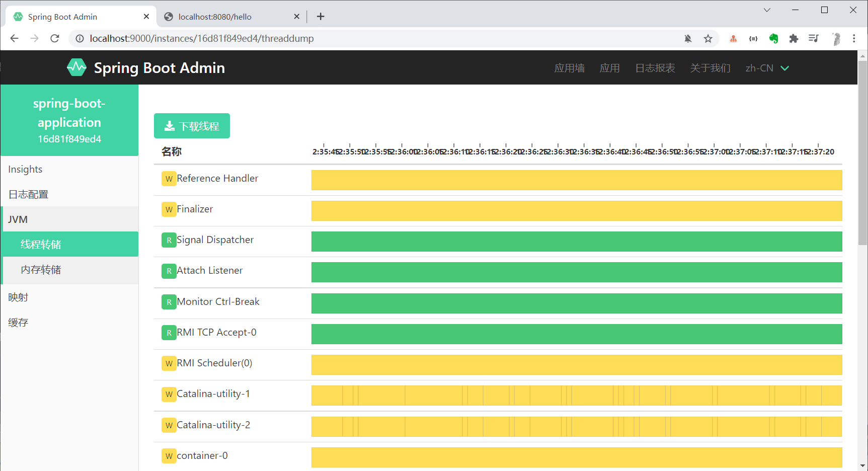The image size is (868, 471).
Task: Click the container-0 thread name
Action: pos(202,455)
